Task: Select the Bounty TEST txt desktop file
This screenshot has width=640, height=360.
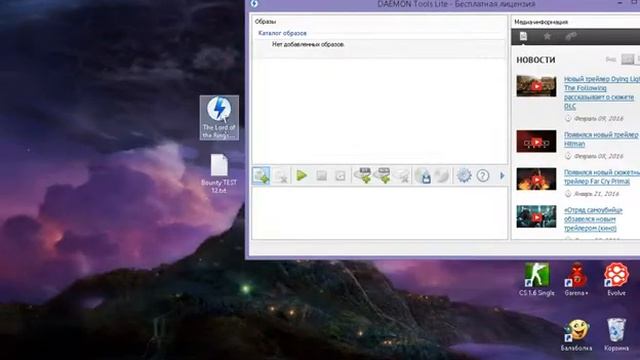Action: pos(219,173)
